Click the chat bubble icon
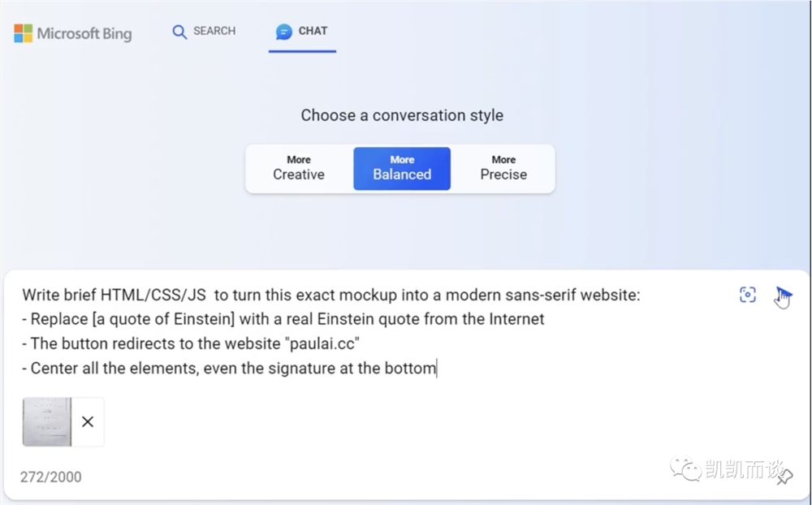812x505 pixels. point(283,32)
